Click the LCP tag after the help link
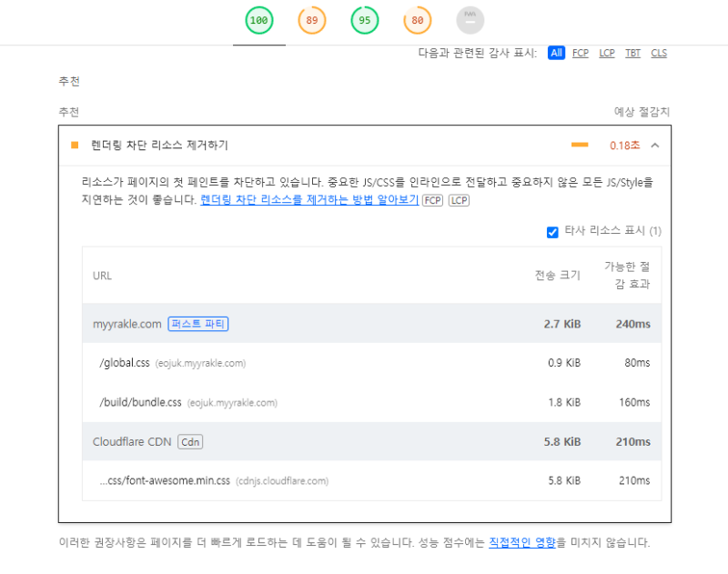The image size is (728, 574). tap(459, 200)
